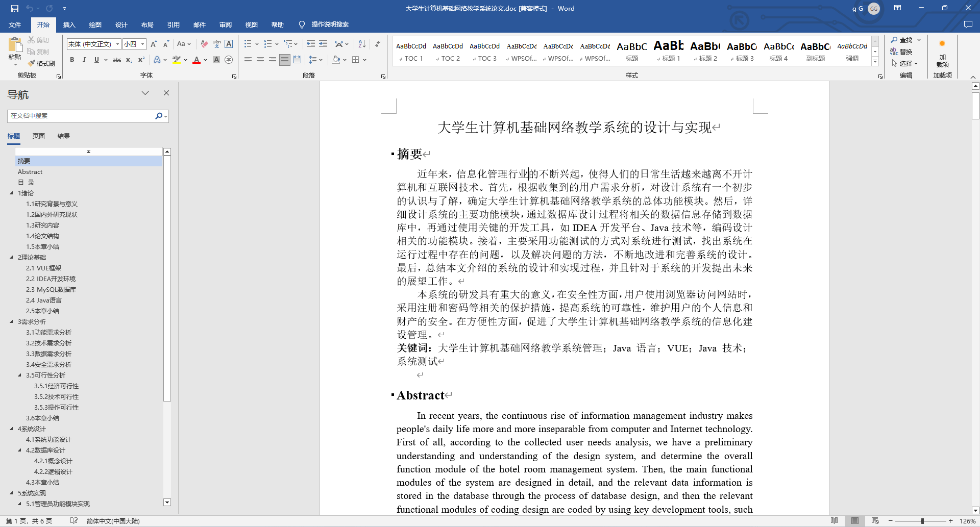Switch to the 布局 (Layout) ribbon tab
The width and height of the screenshot is (980, 527).
tap(147, 24)
